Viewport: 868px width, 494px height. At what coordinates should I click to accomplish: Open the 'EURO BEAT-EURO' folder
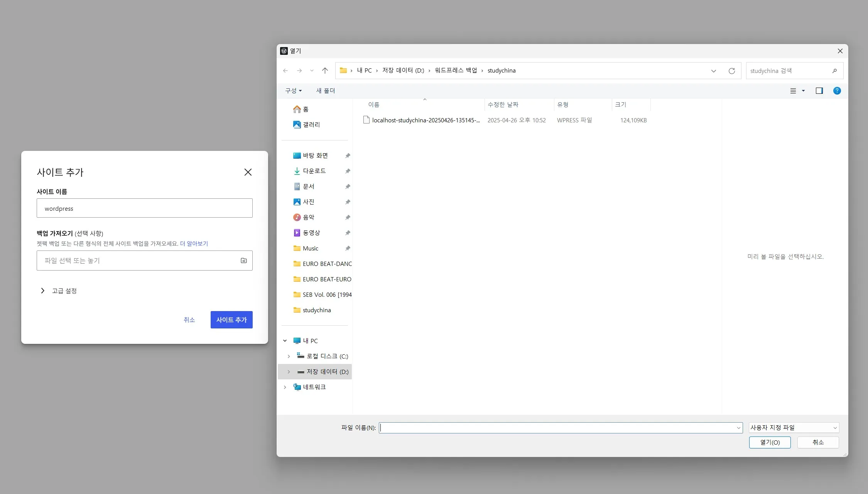pos(323,279)
